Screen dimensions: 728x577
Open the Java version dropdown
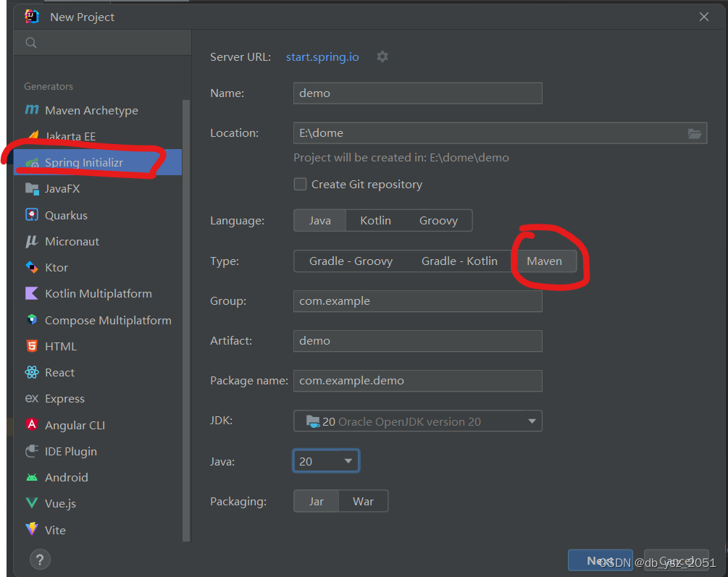click(x=326, y=461)
